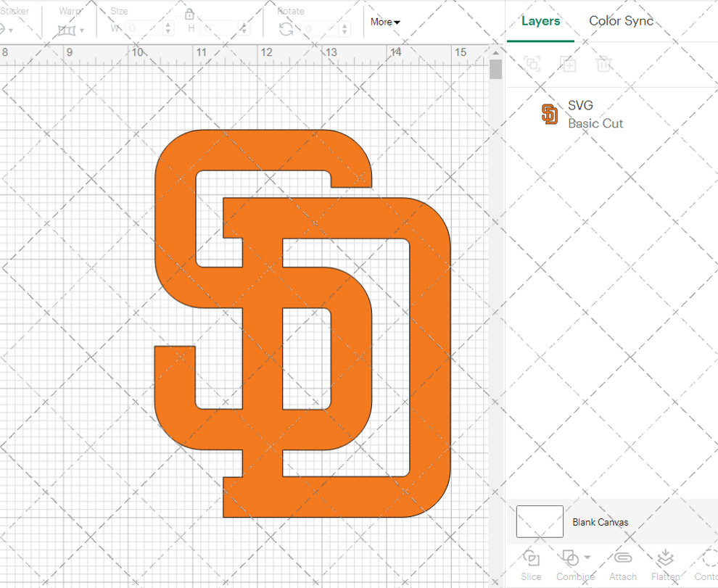Click the Basic Cut operation label
Image resolution: width=718 pixels, height=588 pixels.
click(595, 123)
